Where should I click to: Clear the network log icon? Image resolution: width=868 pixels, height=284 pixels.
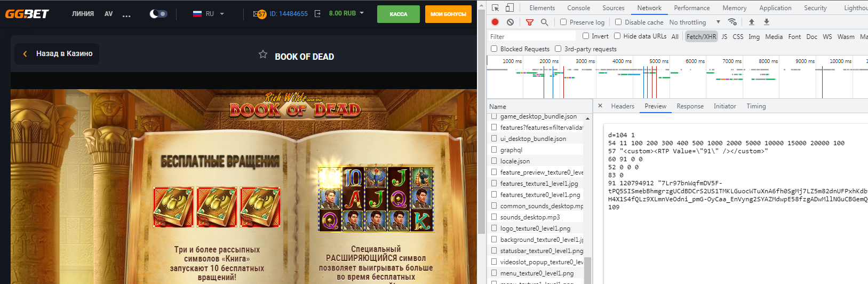(510, 22)
